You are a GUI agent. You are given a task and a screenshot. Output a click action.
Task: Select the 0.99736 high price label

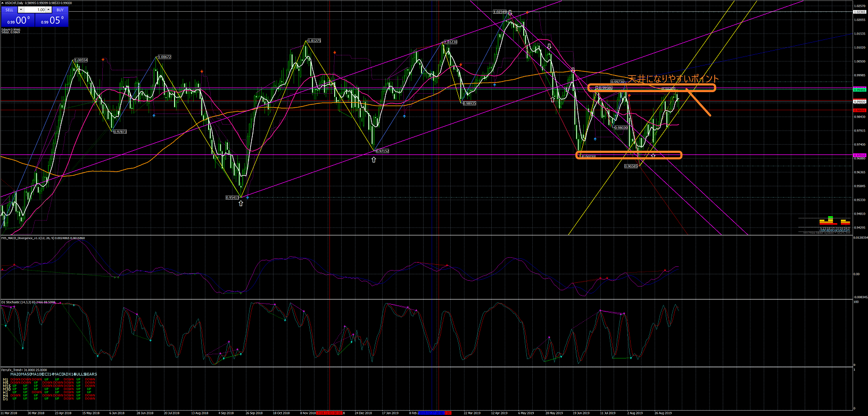pos(617,82)
